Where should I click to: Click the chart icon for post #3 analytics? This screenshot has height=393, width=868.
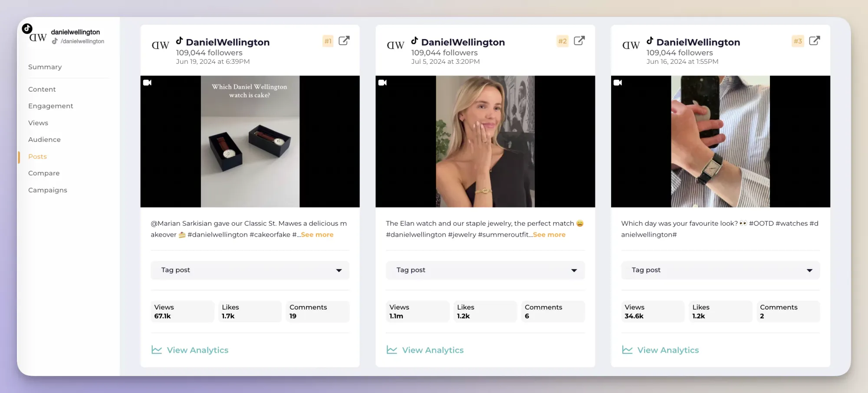tap(627, 350)
